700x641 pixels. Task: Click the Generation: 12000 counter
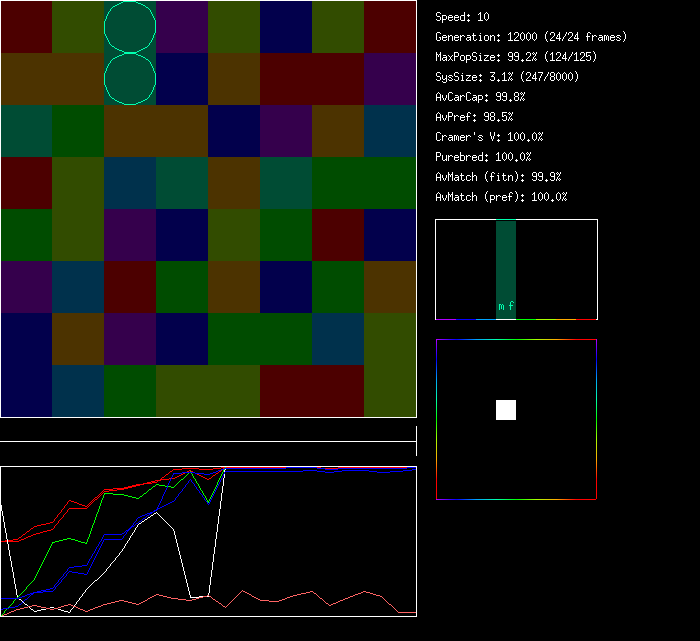tap(531, 37)
